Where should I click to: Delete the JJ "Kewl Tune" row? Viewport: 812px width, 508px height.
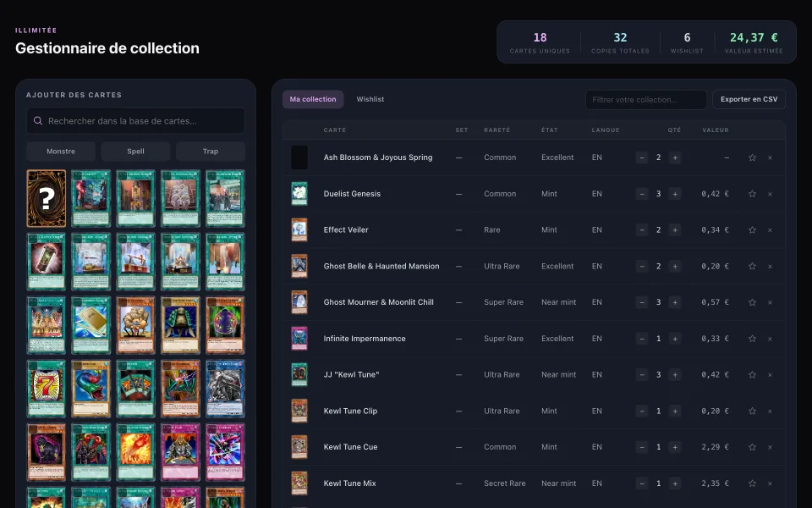tap(770, 375)
